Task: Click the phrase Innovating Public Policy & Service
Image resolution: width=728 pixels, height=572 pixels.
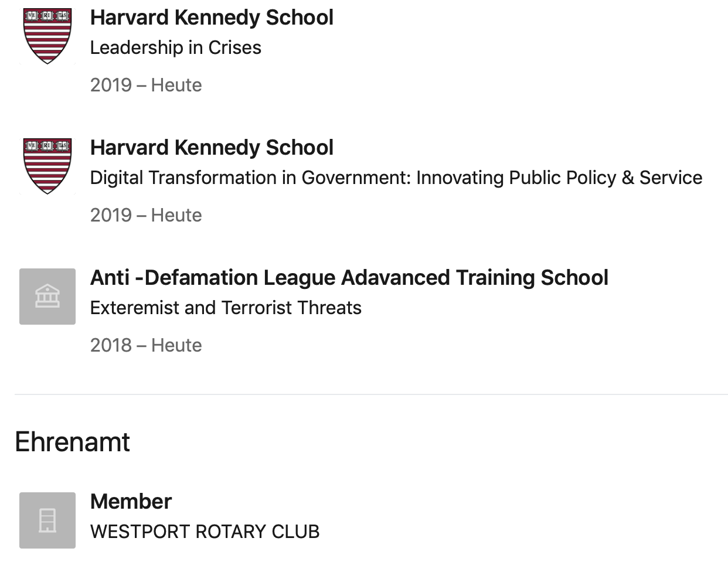Action: [x=559, y=178]
